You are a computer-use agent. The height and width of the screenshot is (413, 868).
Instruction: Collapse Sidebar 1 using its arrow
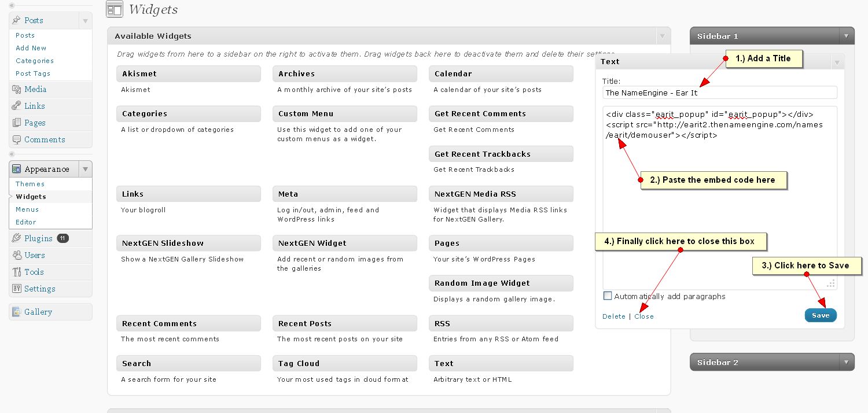(x=847, y=36)
